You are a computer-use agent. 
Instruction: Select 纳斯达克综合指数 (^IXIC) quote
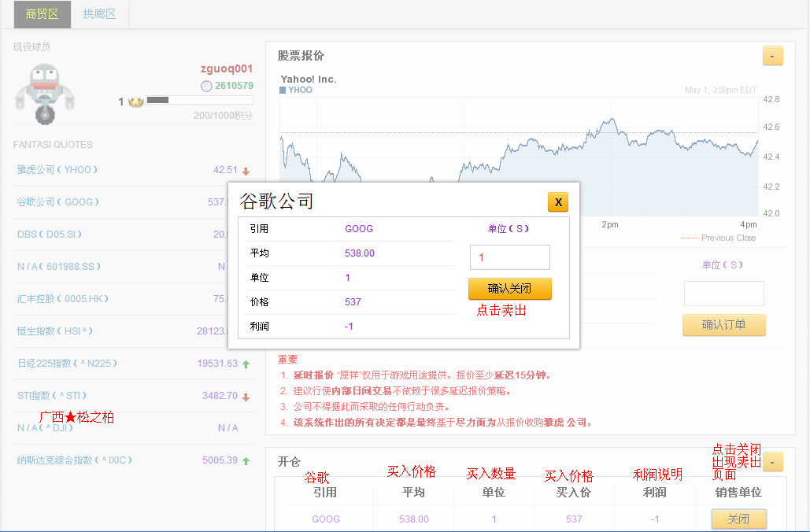point(74,460)
